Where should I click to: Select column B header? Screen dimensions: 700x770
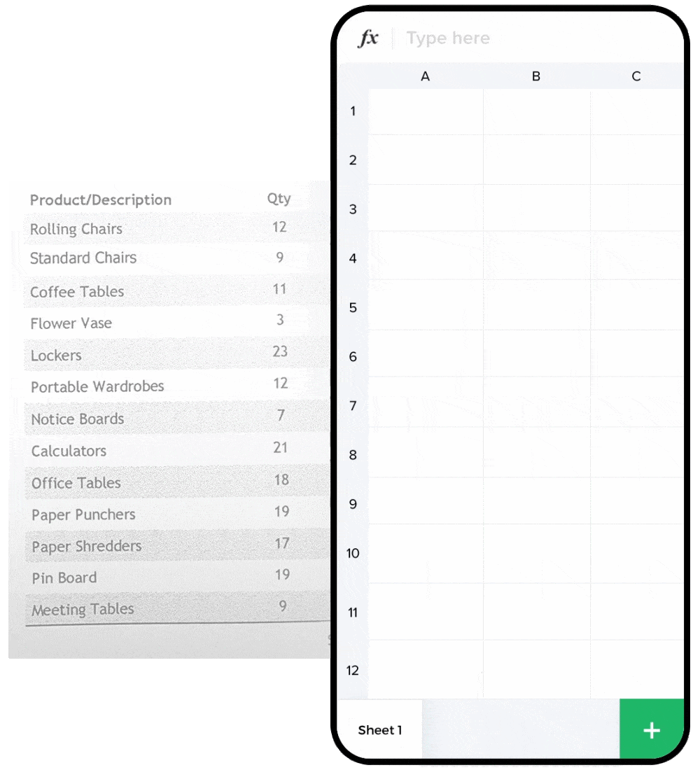tap(536, 76)
